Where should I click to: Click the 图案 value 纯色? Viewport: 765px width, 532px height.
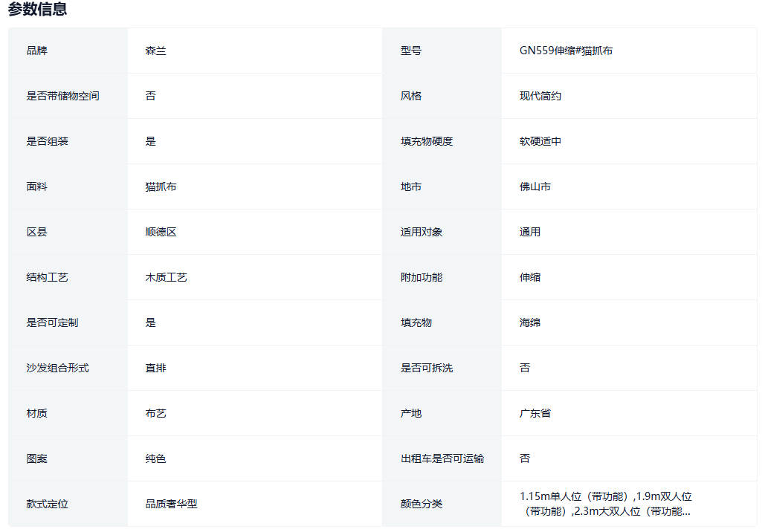pos(155,458)
